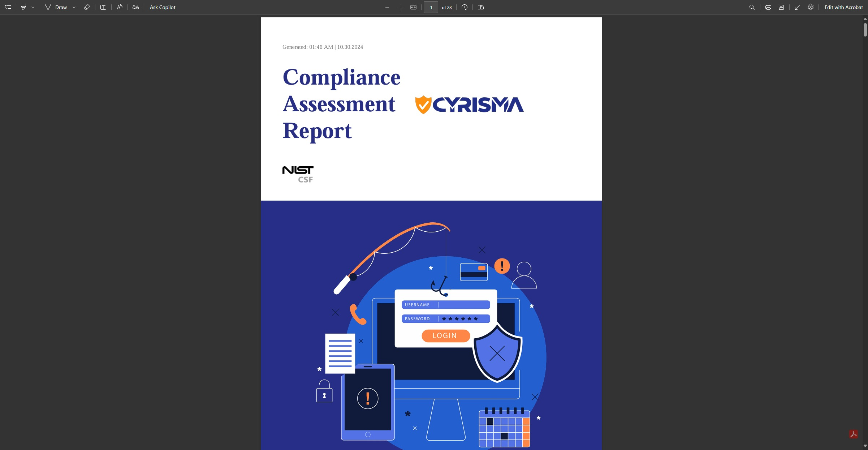Expand the Draw options dropdown arrow
The image size is (868, 450).
click(74, 7)
